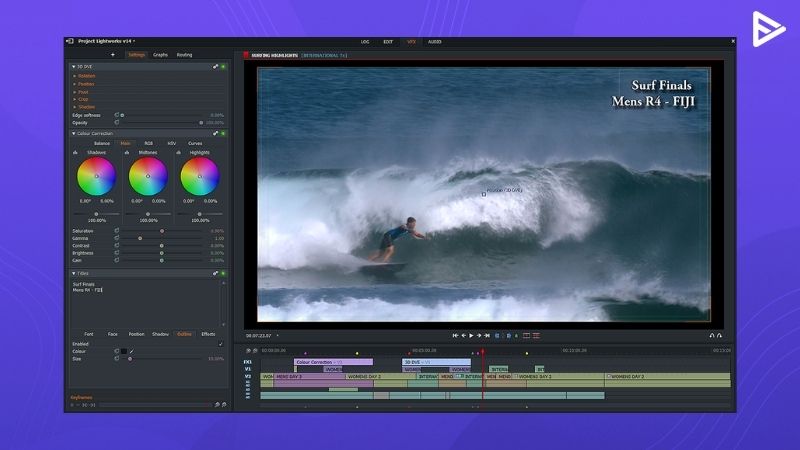Disable the 3D DVE effect green toggle
800x450 pixels.
[223, 67]
